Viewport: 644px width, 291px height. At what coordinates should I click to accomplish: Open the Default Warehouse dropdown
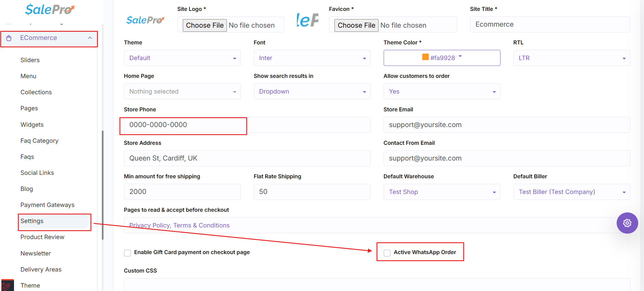coord(442,192)
